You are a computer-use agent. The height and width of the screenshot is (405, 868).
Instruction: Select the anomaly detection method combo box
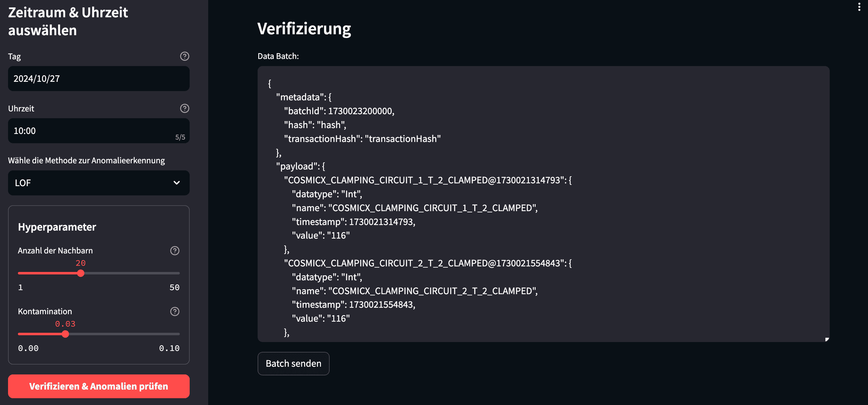[x=99, y=183]
